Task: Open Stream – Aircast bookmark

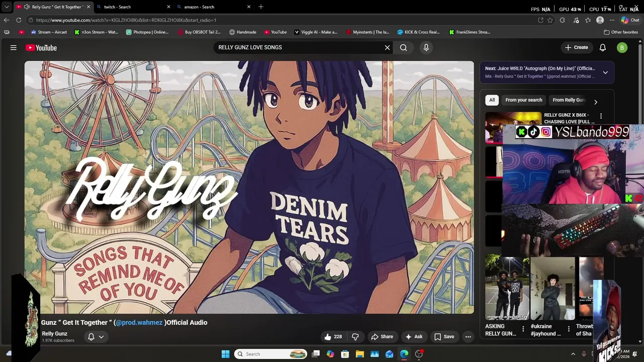Action: (x=49, y=32)
